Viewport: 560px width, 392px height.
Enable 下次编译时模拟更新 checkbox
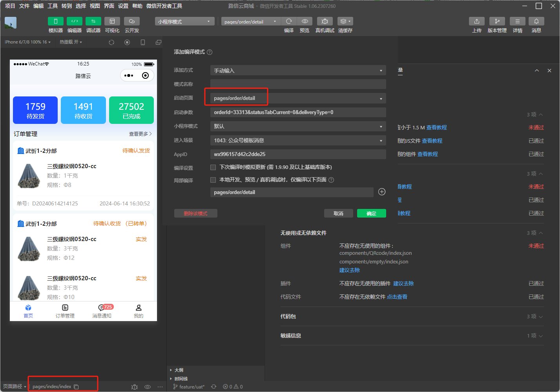213,167
